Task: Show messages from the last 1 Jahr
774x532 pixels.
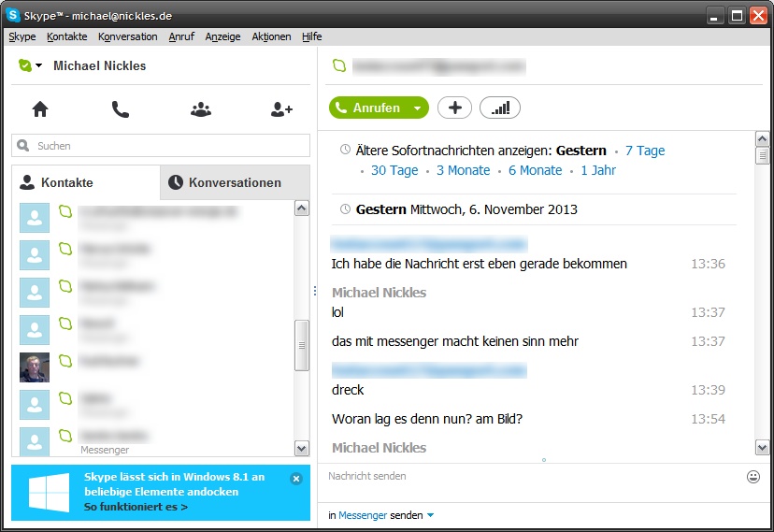Action: click(x=598, y=170)
